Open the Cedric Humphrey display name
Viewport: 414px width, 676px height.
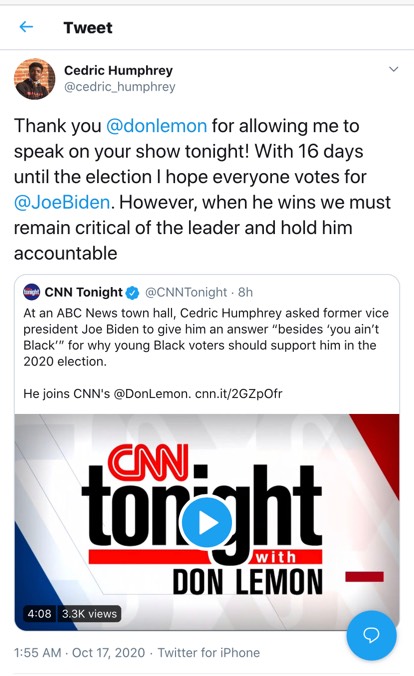click(119, 70)
